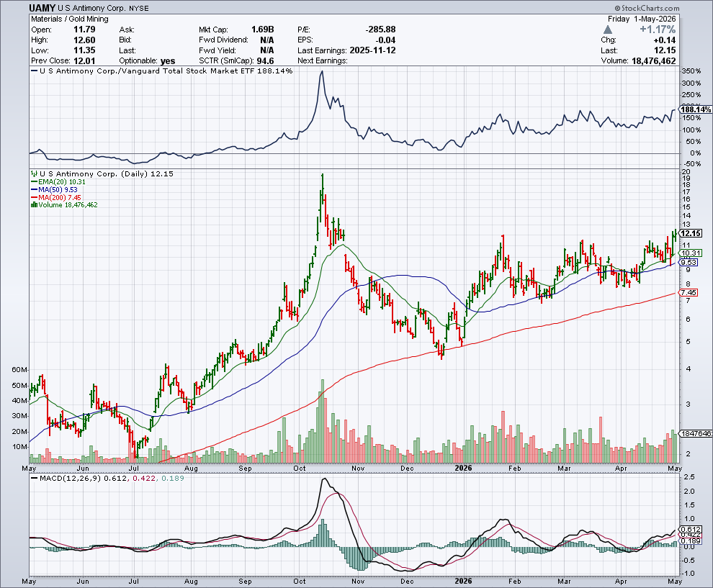Click the MACD(12,26,9) indicator title
Viewport: 713px width, 588px height.
coord(70,478)
